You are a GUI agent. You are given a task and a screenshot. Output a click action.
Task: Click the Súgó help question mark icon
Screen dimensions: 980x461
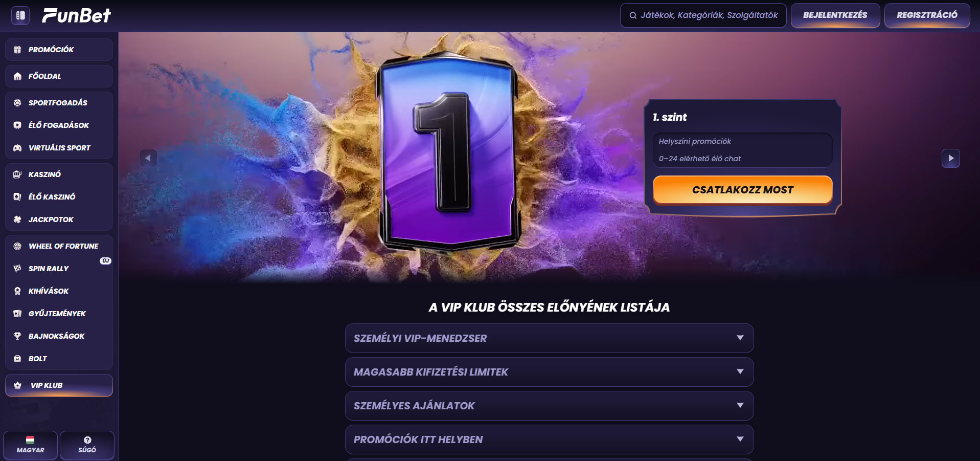pyautogui.click(x=87, y=440)
